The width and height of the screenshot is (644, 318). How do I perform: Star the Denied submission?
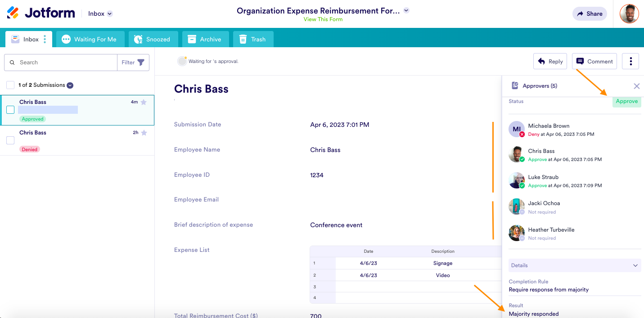[x=144, y=133]
